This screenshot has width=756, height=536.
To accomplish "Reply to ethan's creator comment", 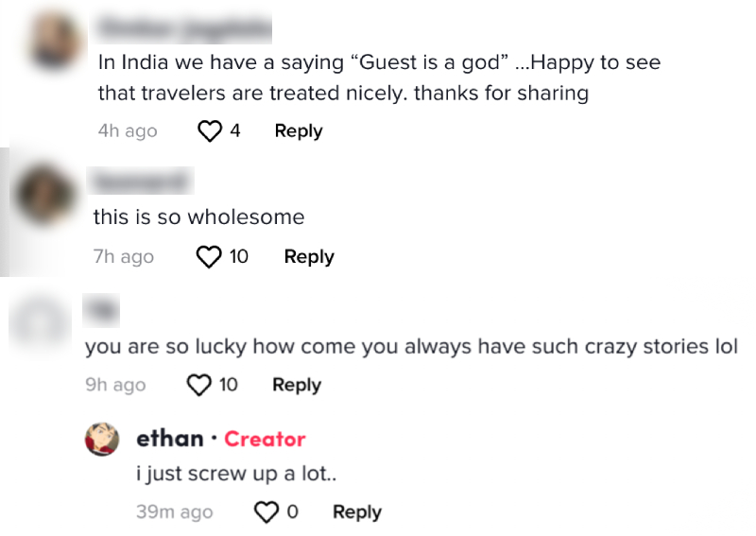I will click(357, 512).
